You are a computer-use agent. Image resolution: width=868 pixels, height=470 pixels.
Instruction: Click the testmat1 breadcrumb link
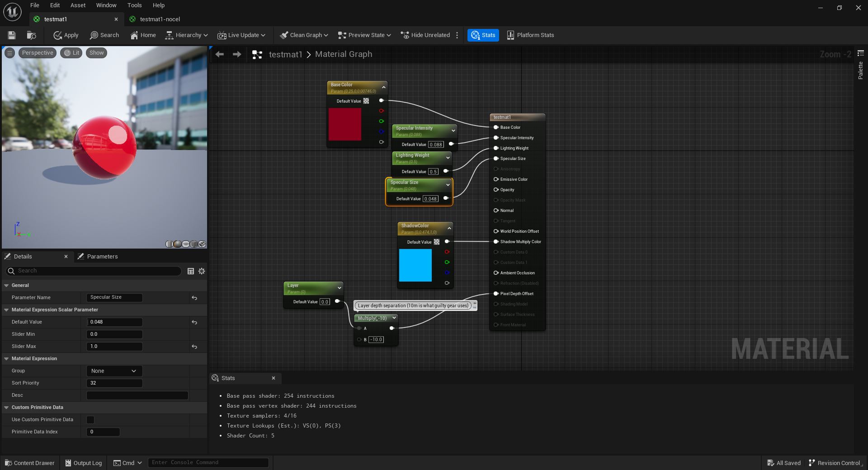(285, 54)
